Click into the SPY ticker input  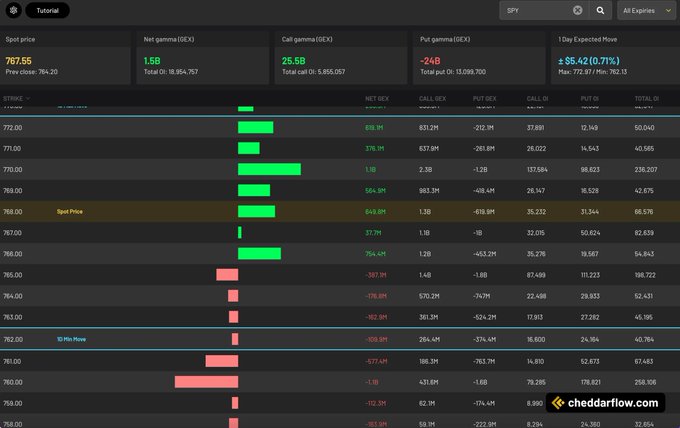(537, 10)
